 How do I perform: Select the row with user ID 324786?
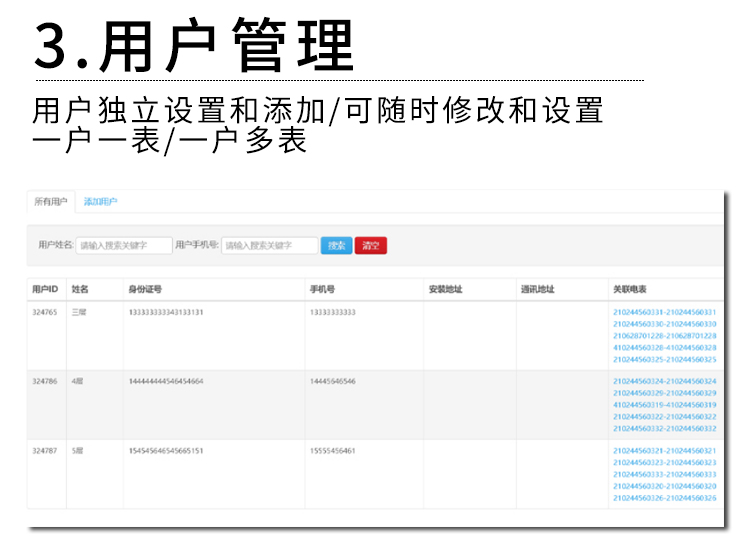tap(45, 381)
